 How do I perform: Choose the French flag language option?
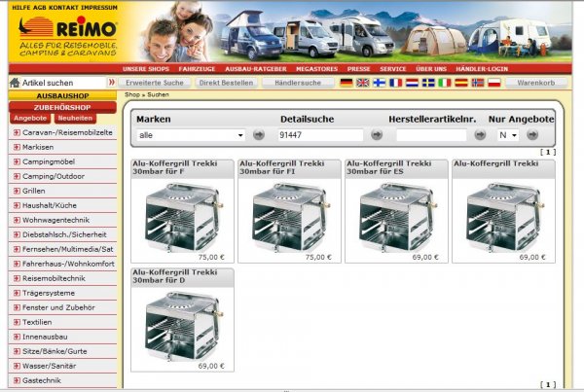coord(395,84)
